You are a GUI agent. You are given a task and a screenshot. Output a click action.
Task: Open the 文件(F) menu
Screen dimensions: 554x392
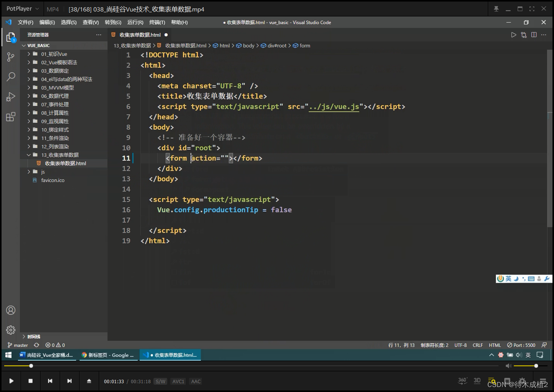pos(26,23)
